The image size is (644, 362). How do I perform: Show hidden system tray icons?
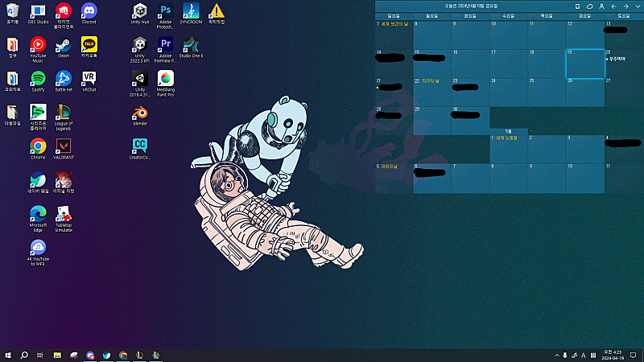click(555, 355)
